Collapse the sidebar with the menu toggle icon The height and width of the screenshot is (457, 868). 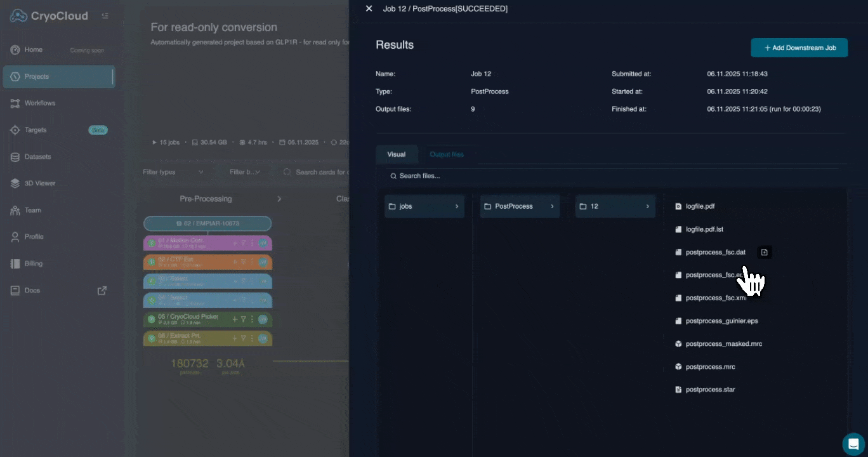pyautogui.click(x=105, y=16)
